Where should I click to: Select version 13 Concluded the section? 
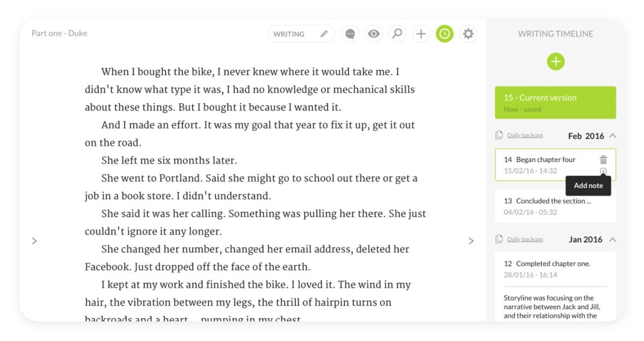point(555,206)
